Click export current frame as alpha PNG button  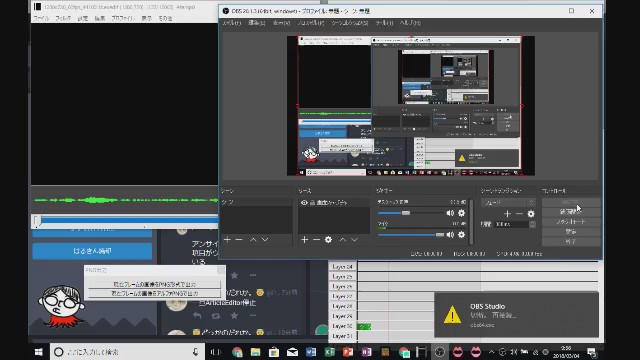tap(155, 293)
